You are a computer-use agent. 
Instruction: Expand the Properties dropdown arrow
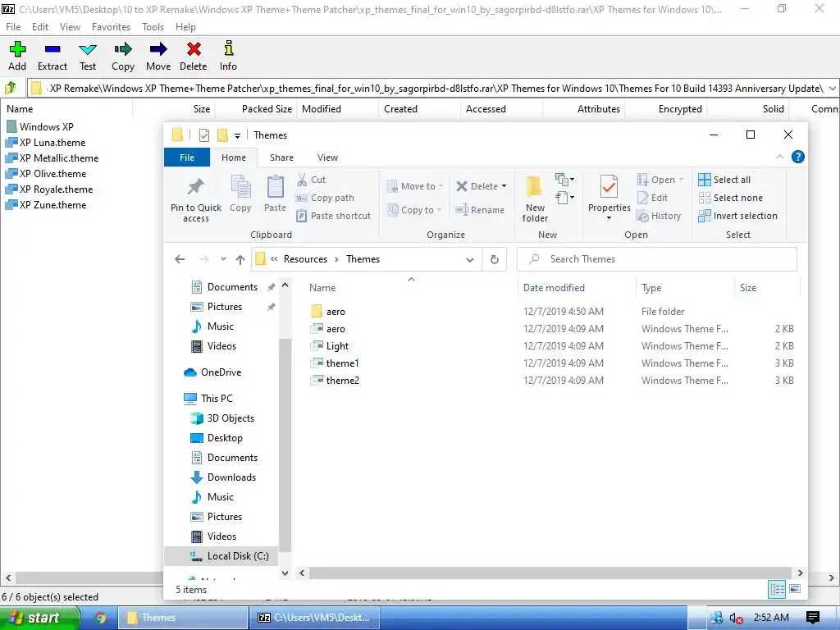[609, 218]
